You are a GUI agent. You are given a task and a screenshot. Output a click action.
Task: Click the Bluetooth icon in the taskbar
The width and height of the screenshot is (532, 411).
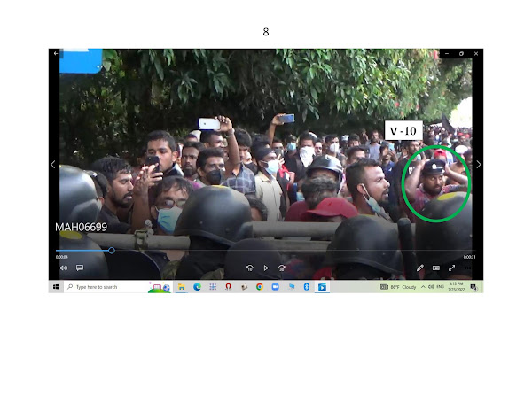pyautogui.click(x=307, y=287)
